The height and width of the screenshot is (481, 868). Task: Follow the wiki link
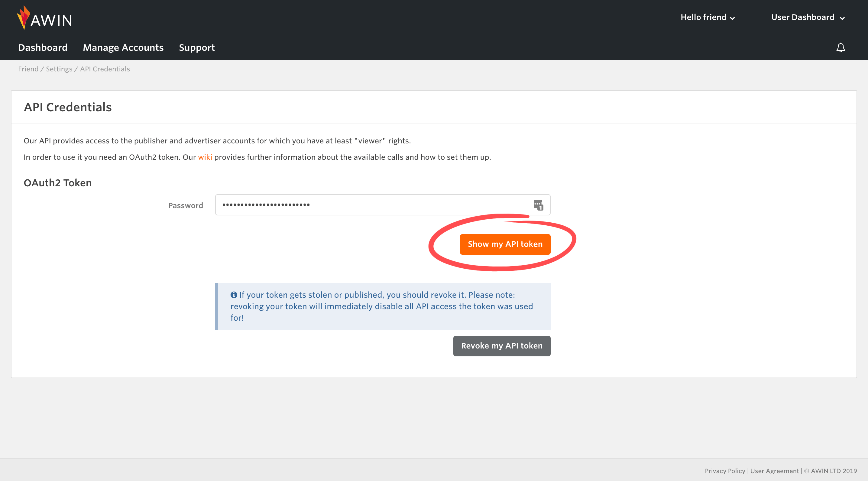tap(205, 157)
